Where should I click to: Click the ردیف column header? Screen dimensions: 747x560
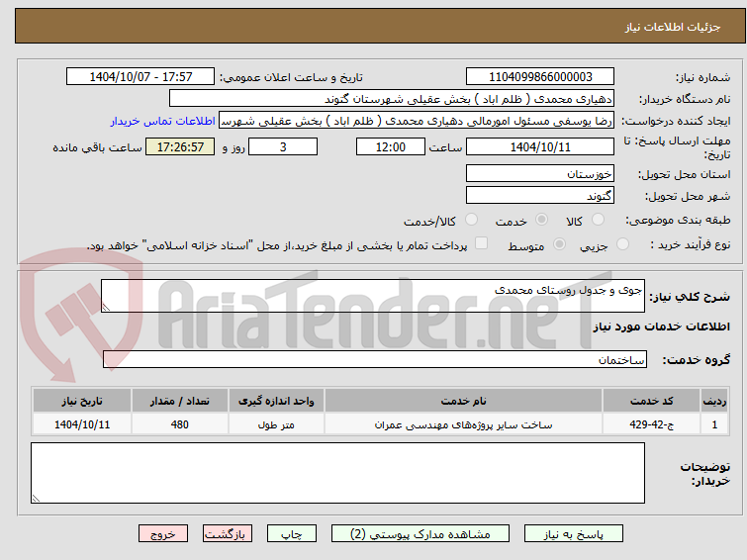[714, 401]
